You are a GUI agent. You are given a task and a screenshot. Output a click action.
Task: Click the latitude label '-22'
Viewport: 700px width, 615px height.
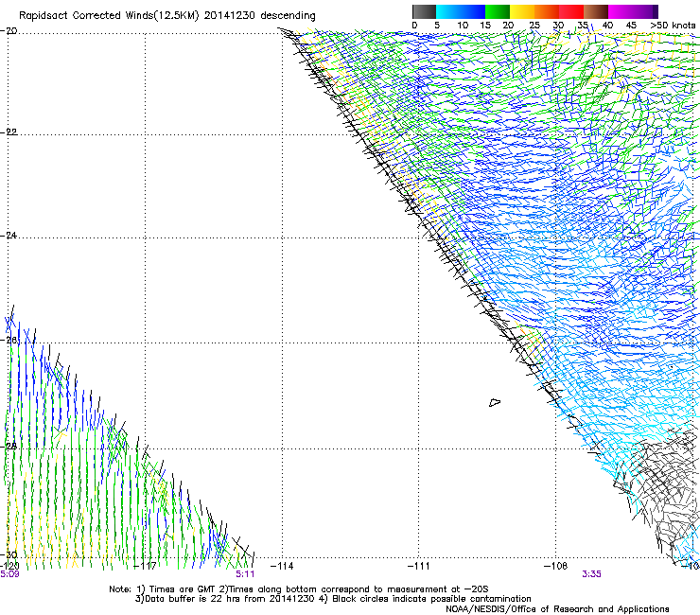coord(9,132)
